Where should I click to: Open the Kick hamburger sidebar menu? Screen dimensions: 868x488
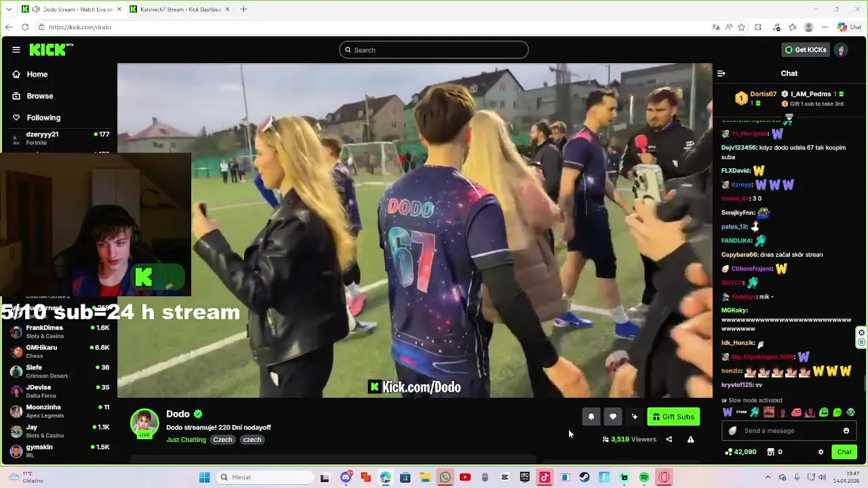[16, 49]
